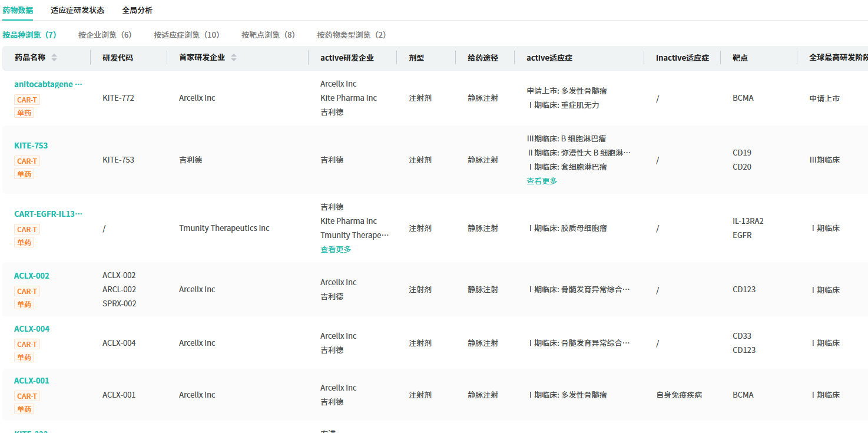Click the EGFR target
The height and width of the screenshot is (433, 868).
(742, 235)
